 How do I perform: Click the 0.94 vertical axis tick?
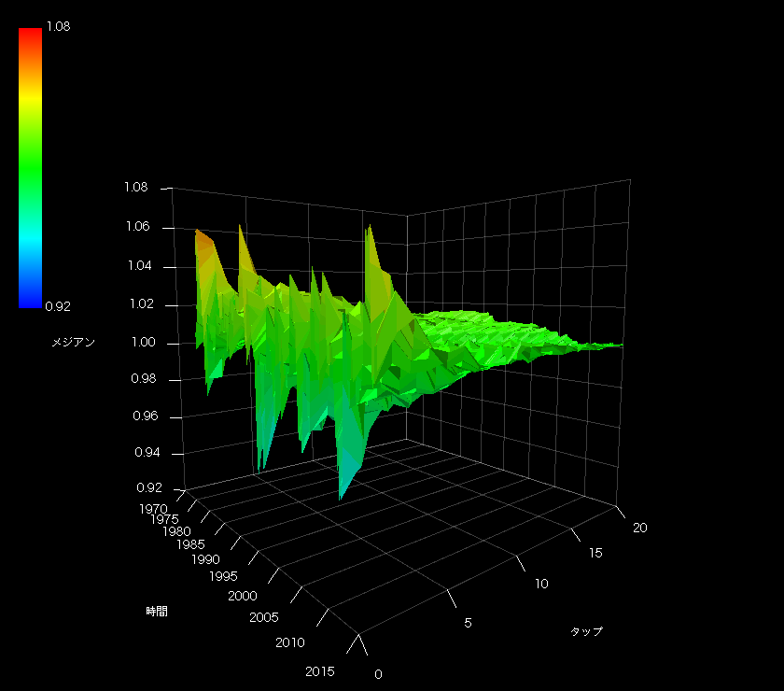147,452
